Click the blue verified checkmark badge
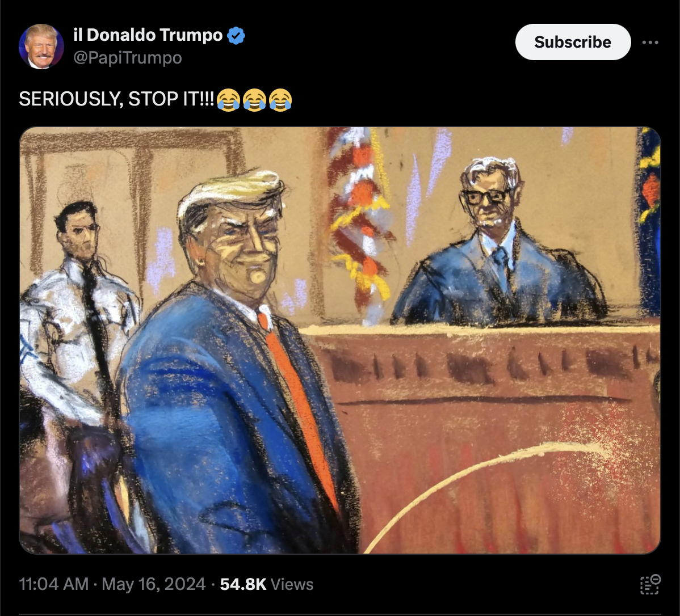The image size is (680, 616). pos(236,36)
